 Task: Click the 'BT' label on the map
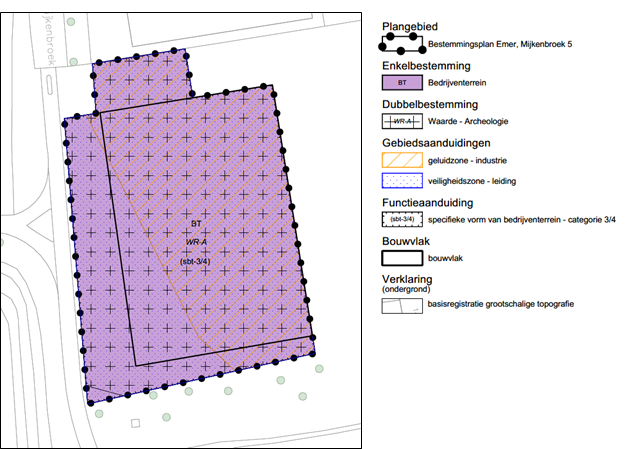pos(196,224)
